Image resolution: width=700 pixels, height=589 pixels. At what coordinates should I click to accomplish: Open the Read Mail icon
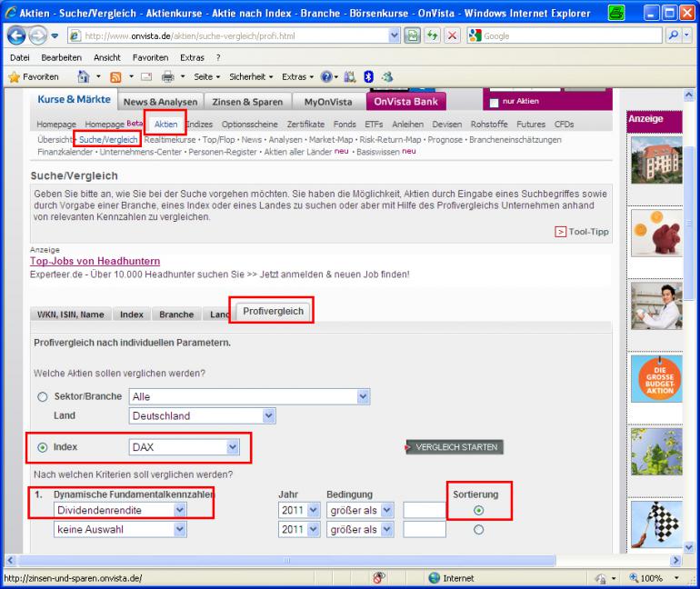click(x=146, y=76)
